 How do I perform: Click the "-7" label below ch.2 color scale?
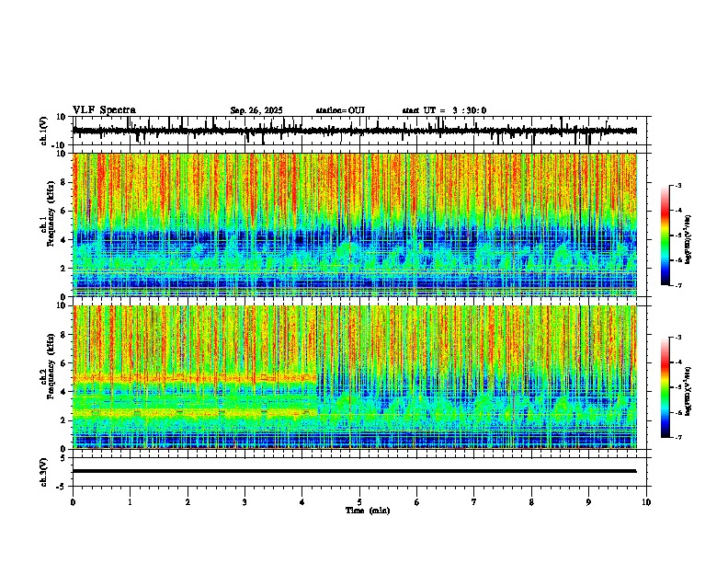677,437
